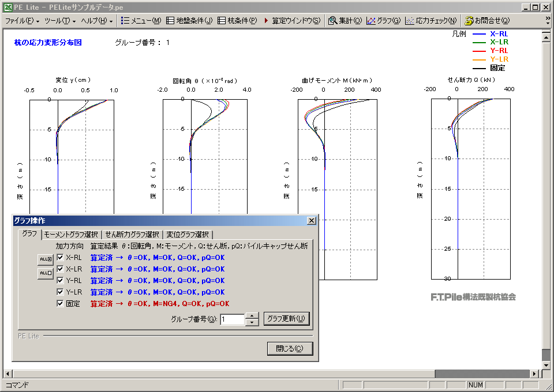Expand the ヘルプ menu dropdown
This screenshot has height=392, width=554.
[x=97, y=21]
